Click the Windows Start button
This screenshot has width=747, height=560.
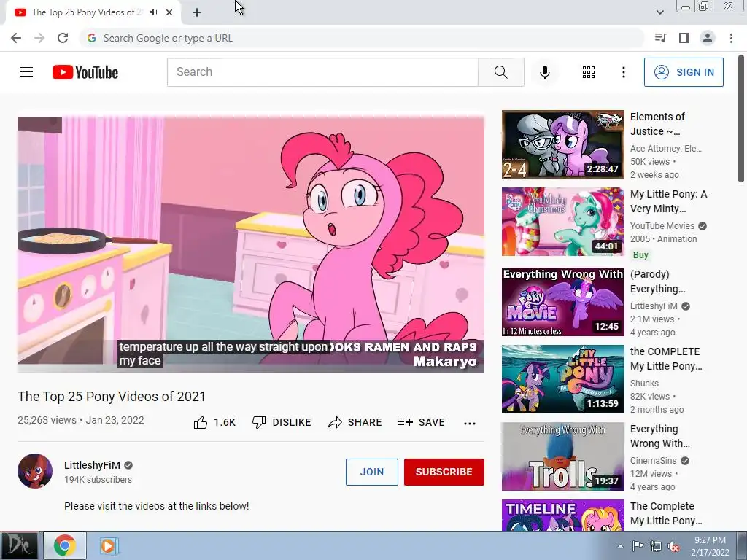coord(19,545)
